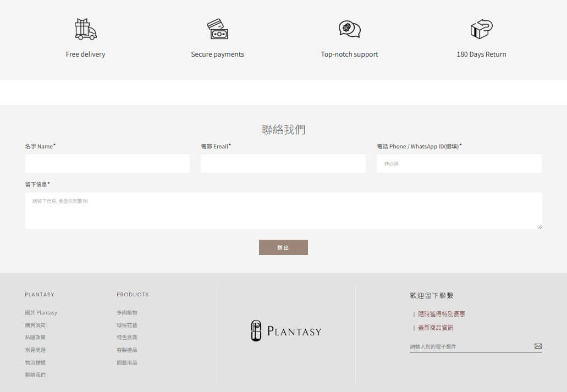Submit newsletter email with the envelope icon
This screenshot has width=567, height=392.
click(x=538, y=346)
